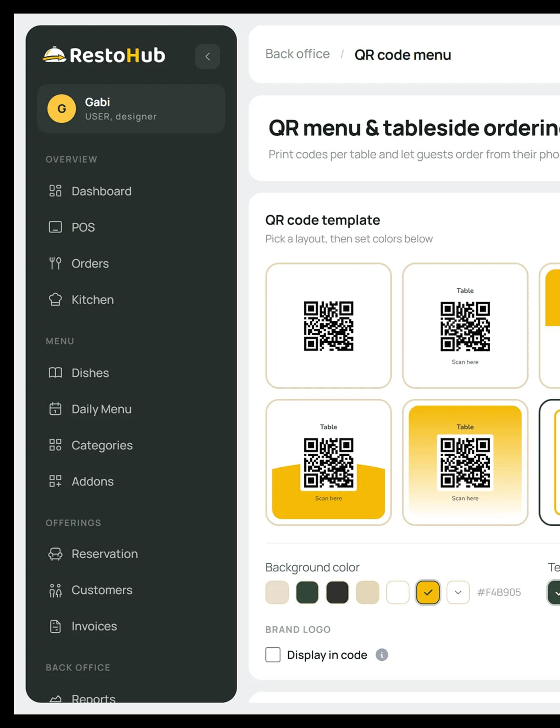Select the checked yellow background swatch
The height and width of the screenshot is (728, 560).
(428, 592)
